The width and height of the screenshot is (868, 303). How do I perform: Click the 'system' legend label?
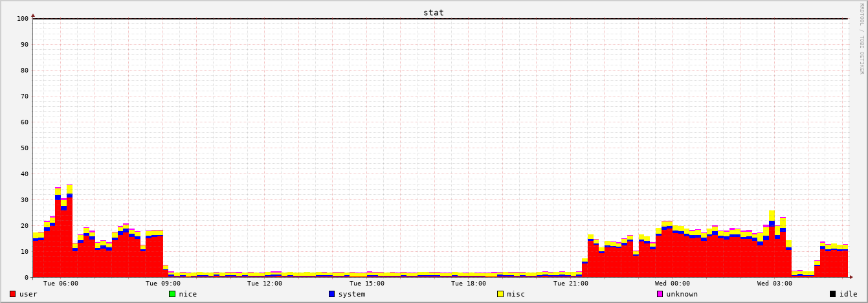click(x=351, y=294)
